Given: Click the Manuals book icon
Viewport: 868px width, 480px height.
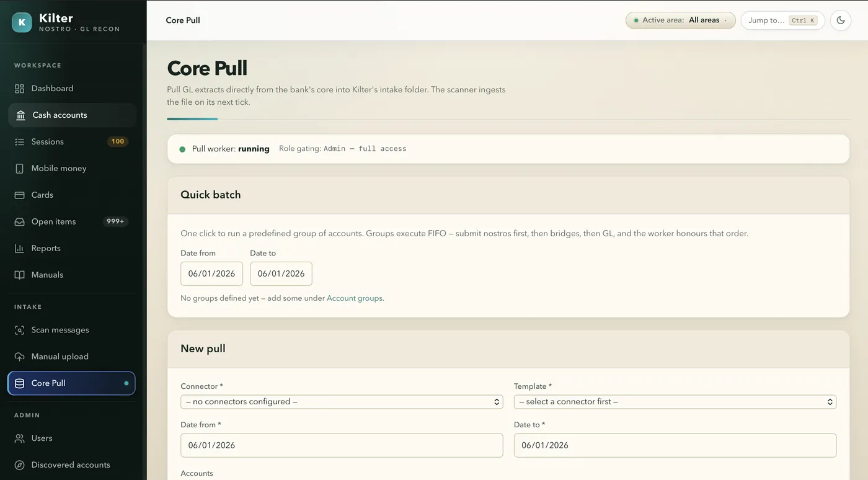Looking at the screenshot, I should click(20, 275).
